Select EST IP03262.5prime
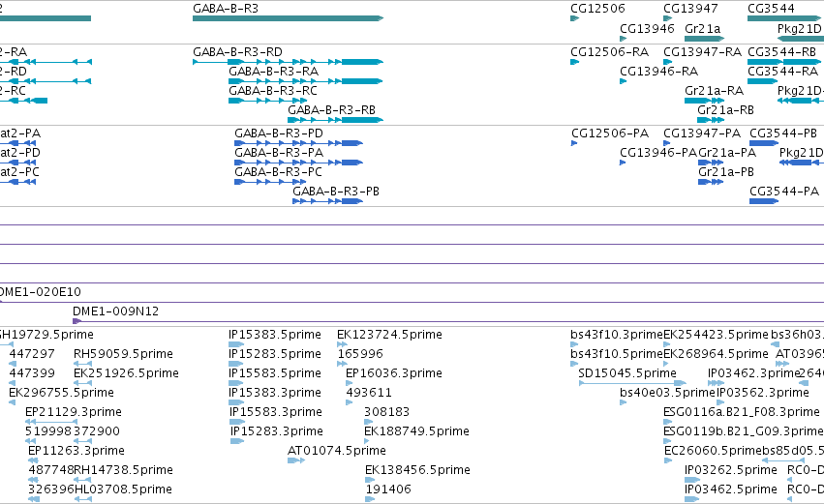Screen dimensions: 824x504 click(x=731, y=470)
